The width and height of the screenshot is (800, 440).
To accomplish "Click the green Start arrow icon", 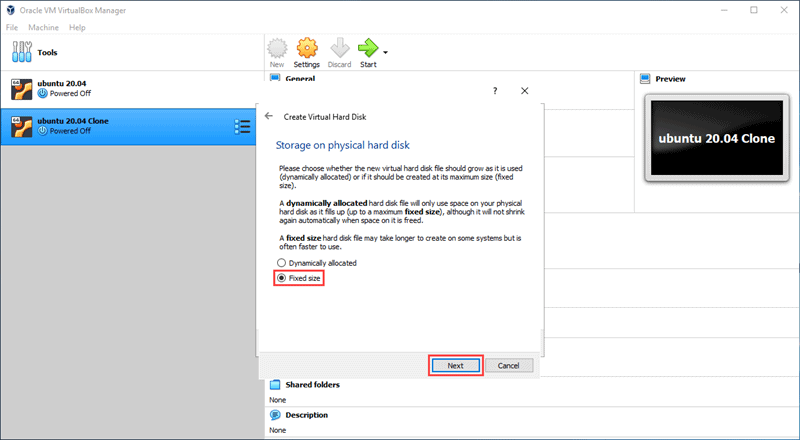I will 368,48.
